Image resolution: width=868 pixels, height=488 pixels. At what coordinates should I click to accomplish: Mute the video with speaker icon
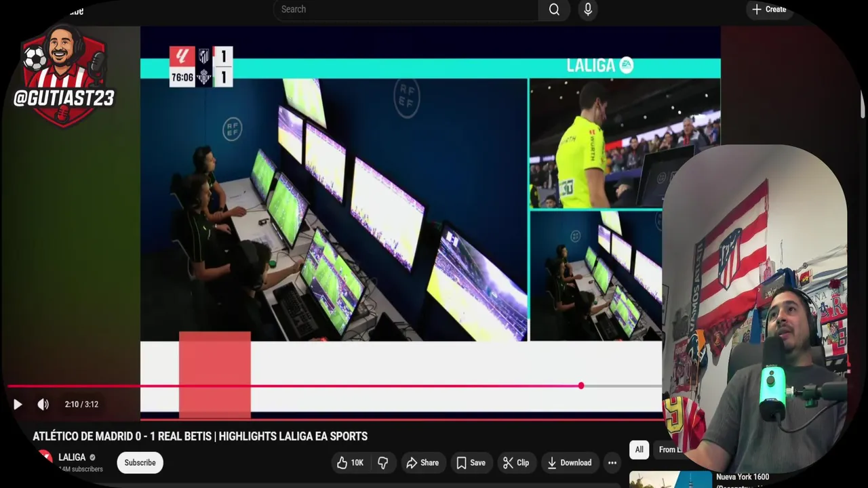43,405
